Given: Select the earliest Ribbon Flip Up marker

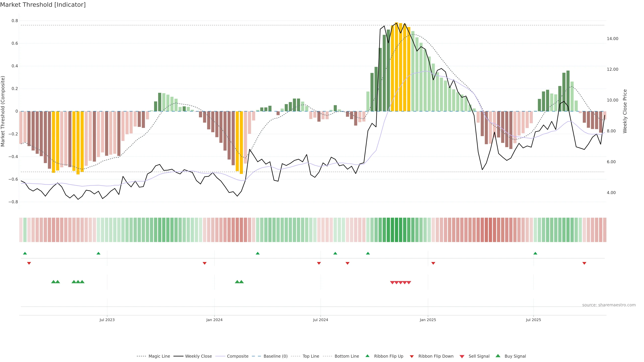Looking at the screenshot, I should click(x=25, y=253).
